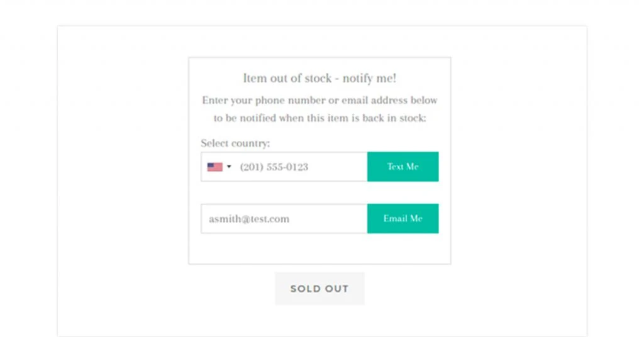Click the 'back in stock' description line

(x=319, y=118)
